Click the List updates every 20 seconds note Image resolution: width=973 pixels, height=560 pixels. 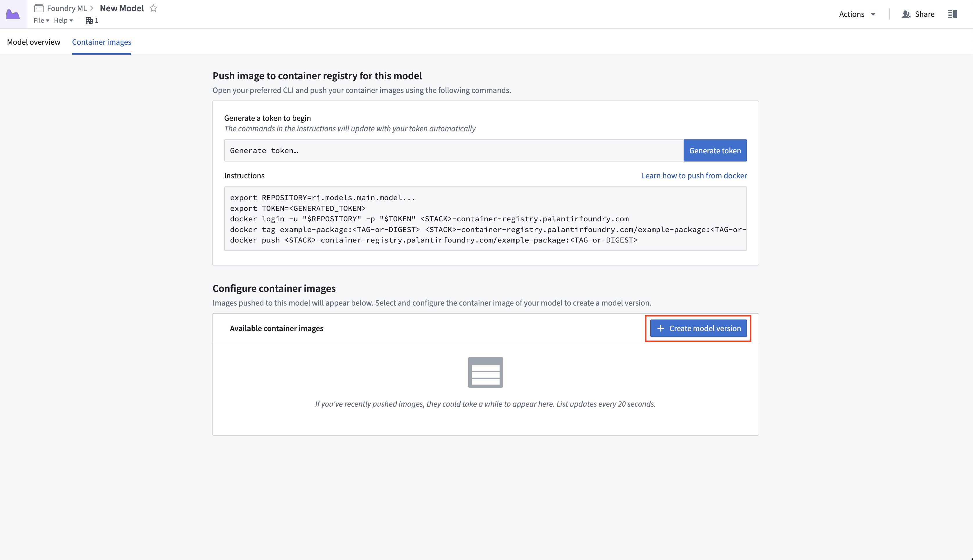tap(606, 404)
